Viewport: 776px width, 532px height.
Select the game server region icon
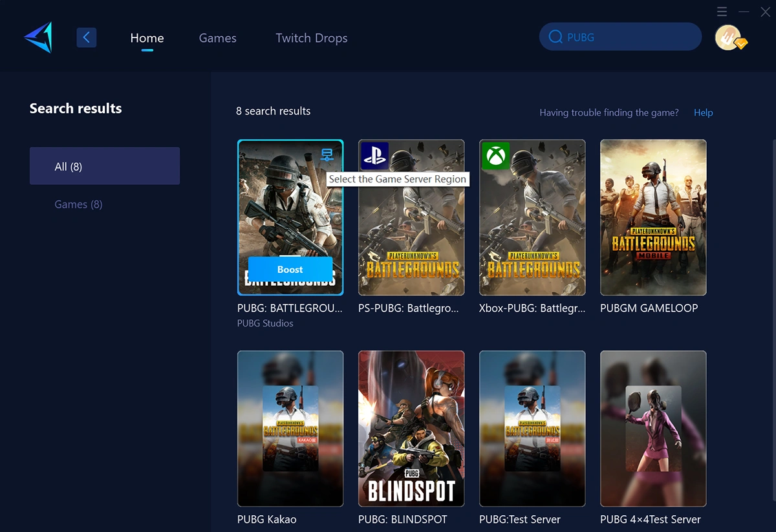(327, 155)
